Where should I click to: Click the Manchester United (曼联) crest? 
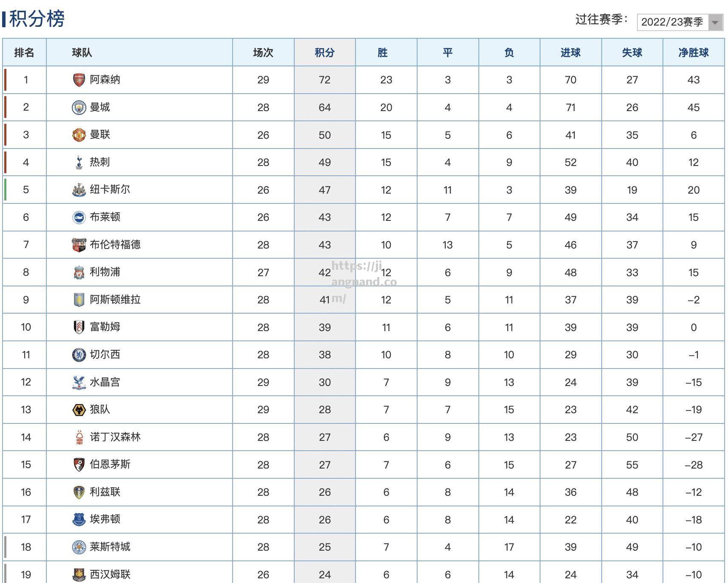[79, 135]
